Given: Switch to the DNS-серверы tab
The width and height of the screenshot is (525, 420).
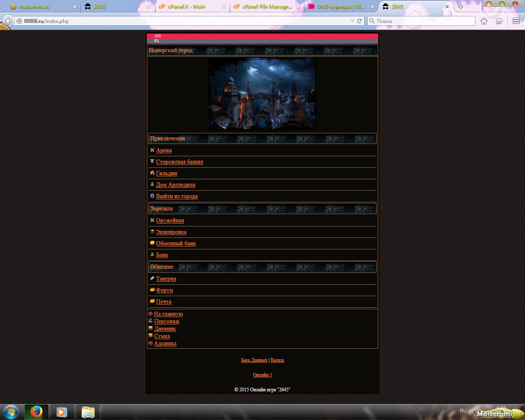Looking at the screenshot, I should [341, 7].
